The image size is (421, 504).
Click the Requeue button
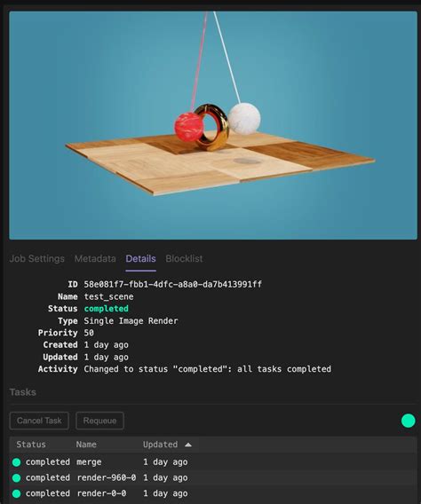99,421
